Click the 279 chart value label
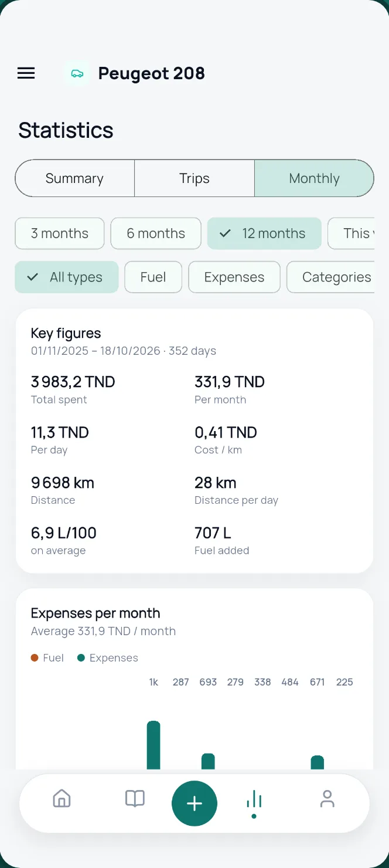Screen dimensions: 389x868 [236, 682]
